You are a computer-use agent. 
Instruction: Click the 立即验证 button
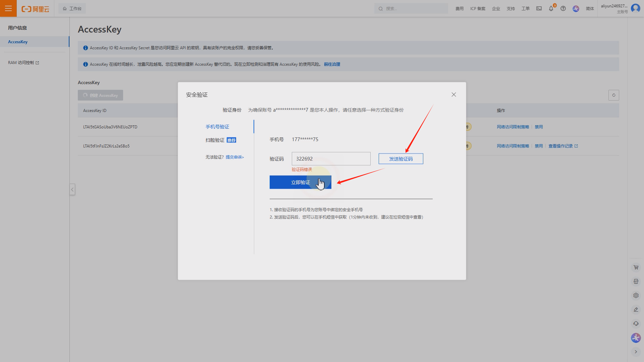[x=301, y=182]
